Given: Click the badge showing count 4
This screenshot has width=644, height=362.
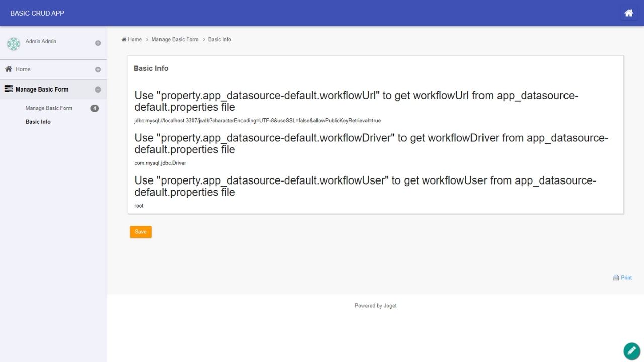Looking at the screenshot, I should [94, 108].
